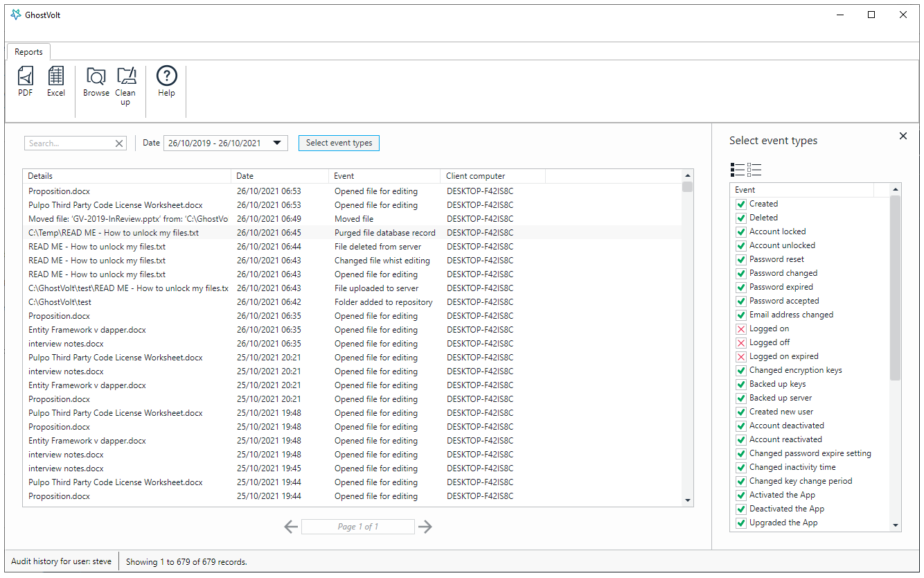Clear the search box with X
The image size is (924, 578).
click(x=119, y=143)
